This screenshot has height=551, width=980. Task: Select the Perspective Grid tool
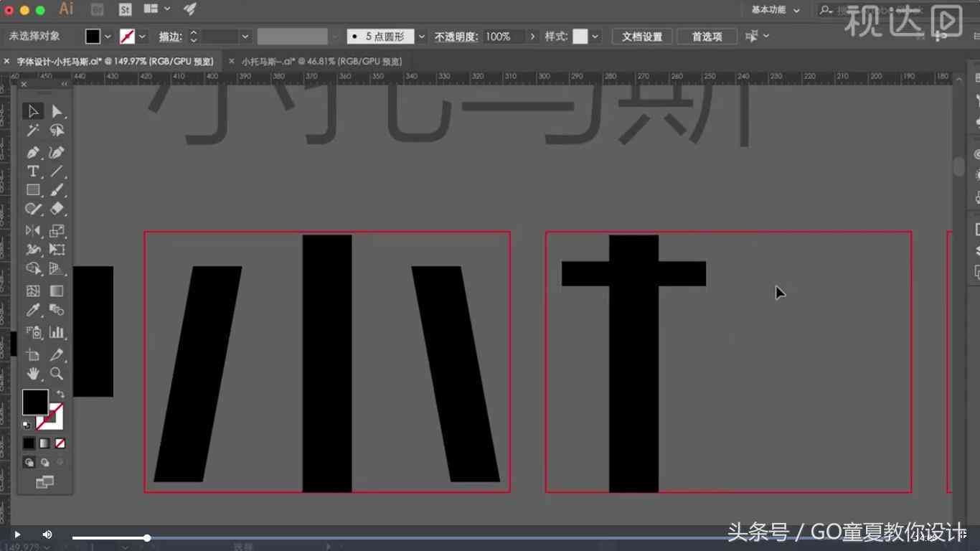57,268
